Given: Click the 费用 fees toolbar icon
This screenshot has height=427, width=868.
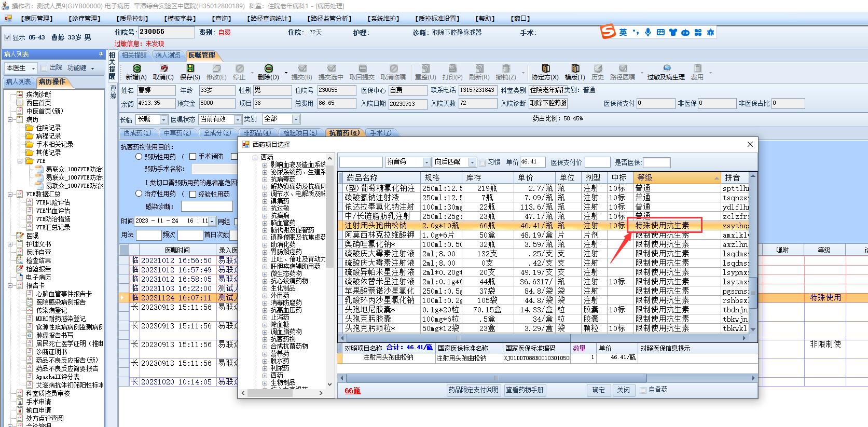Looking at the screenshot, I should [697, 68].
